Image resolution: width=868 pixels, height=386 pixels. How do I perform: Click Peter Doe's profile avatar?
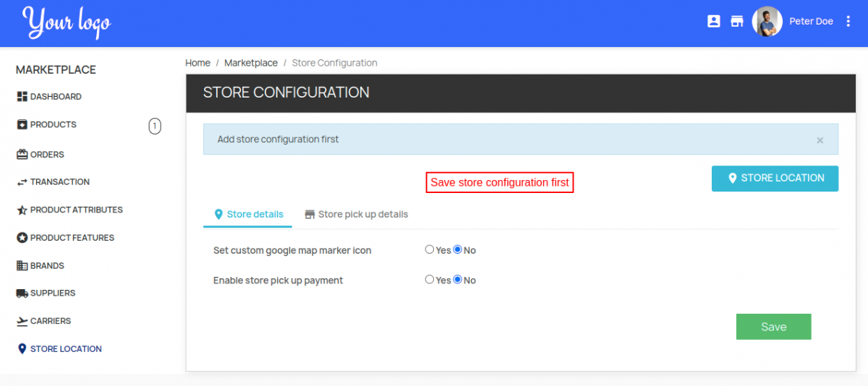point(767,22)
